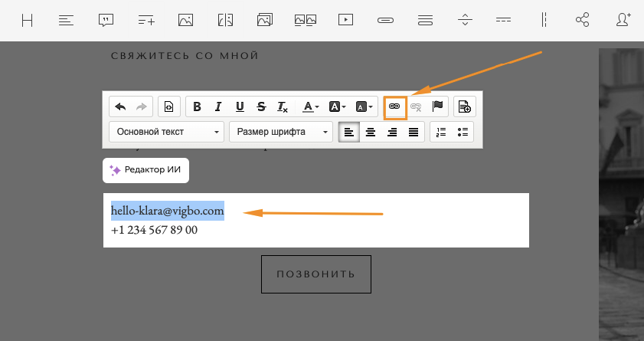The image size is (644, 341).
Task: Insert a numbered list
Action: click(x=440, y=132)
